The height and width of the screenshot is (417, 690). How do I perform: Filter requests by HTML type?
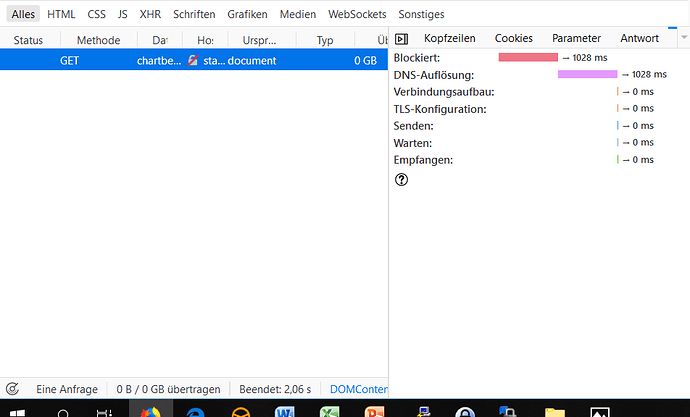click(x=61, y=15)
